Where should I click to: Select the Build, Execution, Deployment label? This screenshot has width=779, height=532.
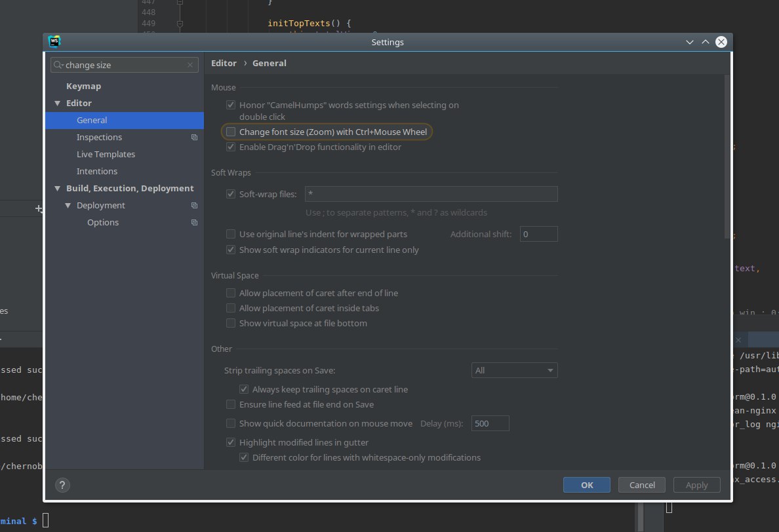130,188
